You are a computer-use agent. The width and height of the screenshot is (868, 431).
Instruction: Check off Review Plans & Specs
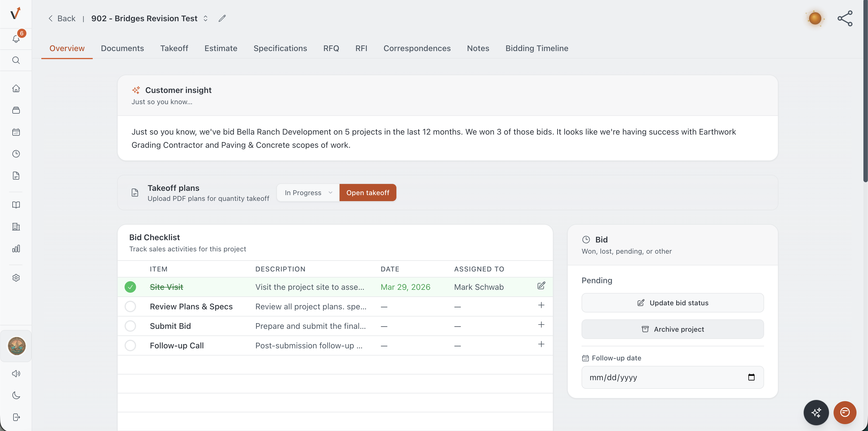tap(130, 306)
